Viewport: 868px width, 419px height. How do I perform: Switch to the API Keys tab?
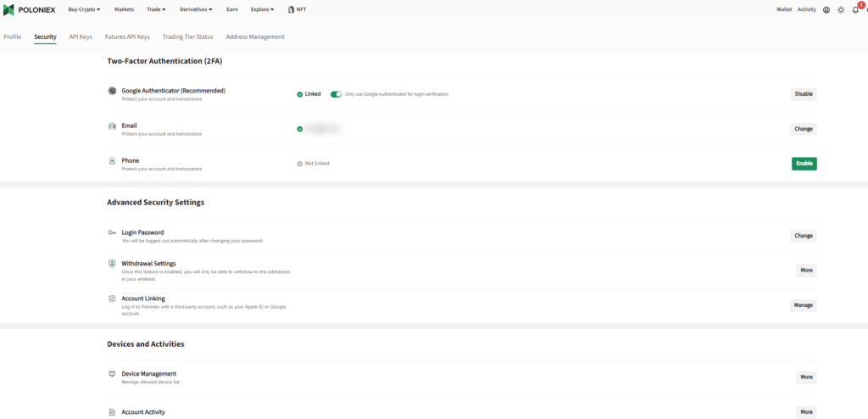coord(81,36)
